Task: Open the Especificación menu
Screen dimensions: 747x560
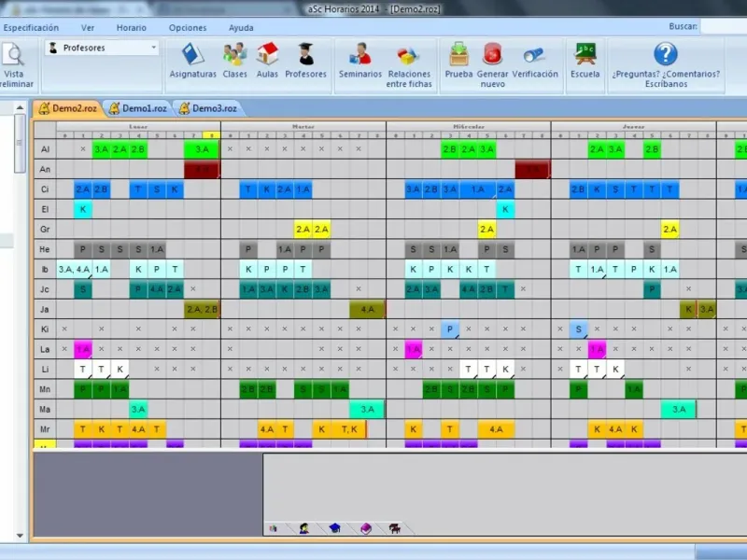Action: (31, 28)
